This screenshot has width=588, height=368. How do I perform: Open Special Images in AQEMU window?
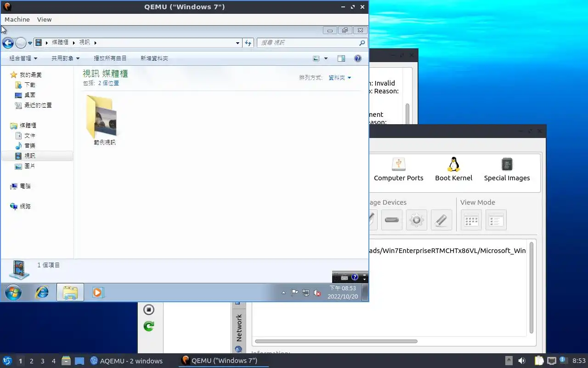[x=507, y=170]
